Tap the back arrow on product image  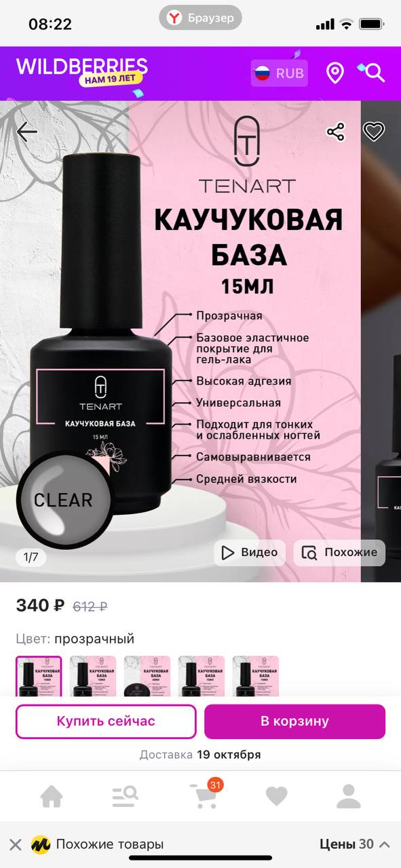point(27,132)
